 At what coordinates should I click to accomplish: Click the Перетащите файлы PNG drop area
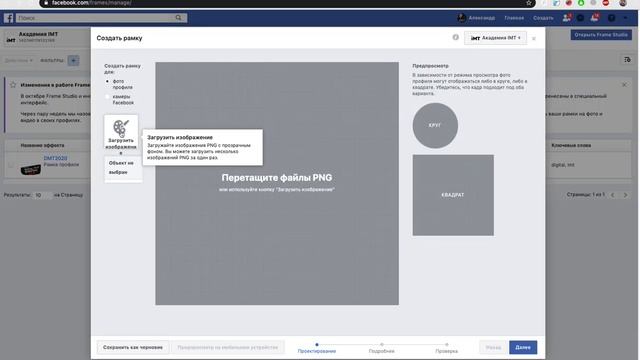tap(277, 183)
